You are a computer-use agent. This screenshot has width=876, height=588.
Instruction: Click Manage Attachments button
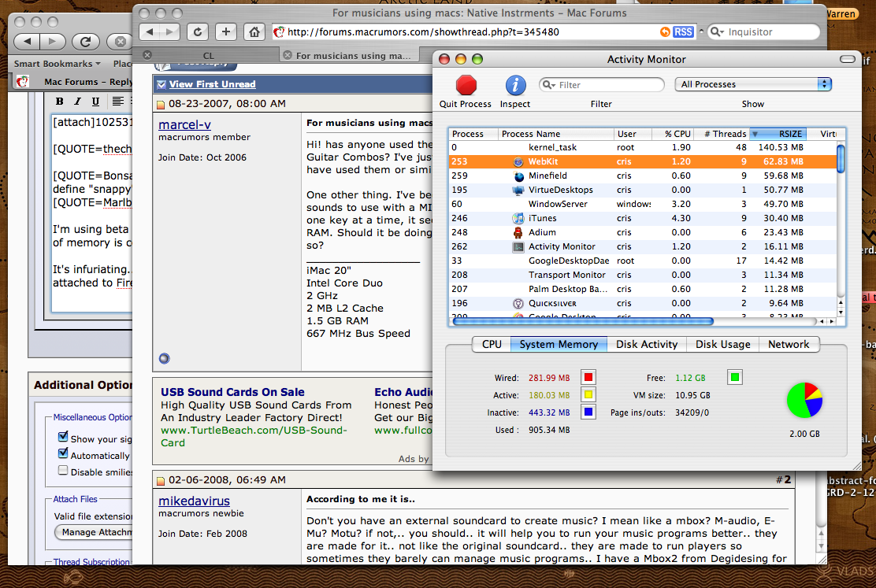point(94,532)
